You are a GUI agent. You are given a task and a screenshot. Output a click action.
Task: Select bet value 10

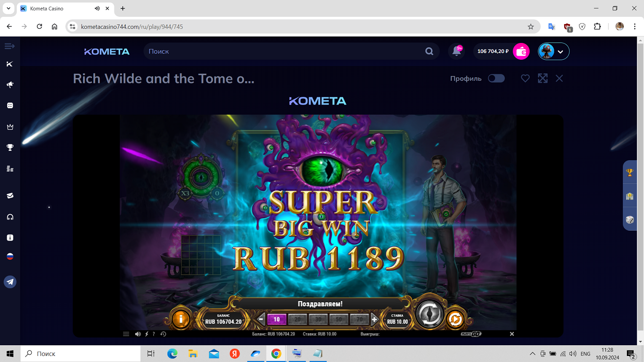click(x=276, y=319)
